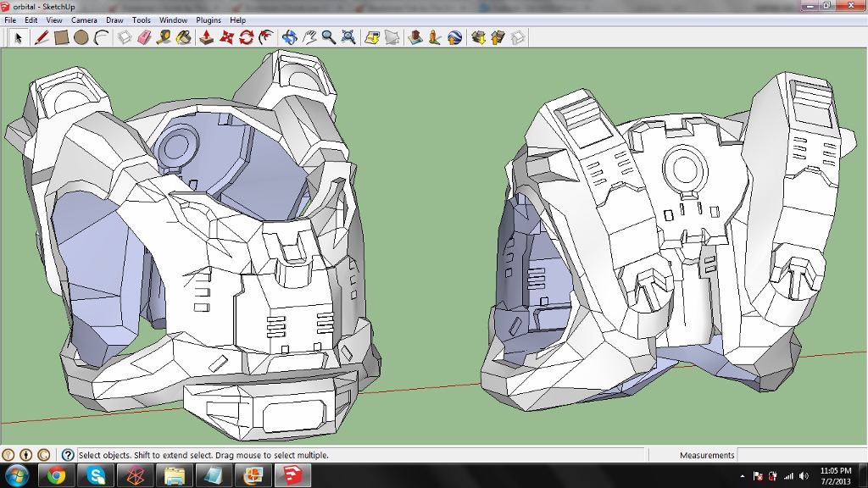
Task: Activate the Eraser tool
Action: click(143, 37)
